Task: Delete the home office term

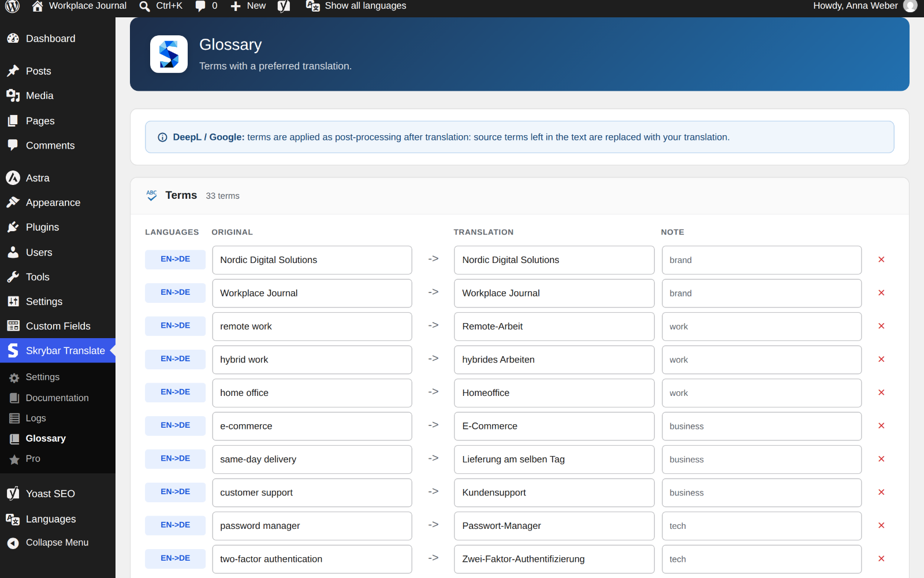Action: tap(881, 392)
